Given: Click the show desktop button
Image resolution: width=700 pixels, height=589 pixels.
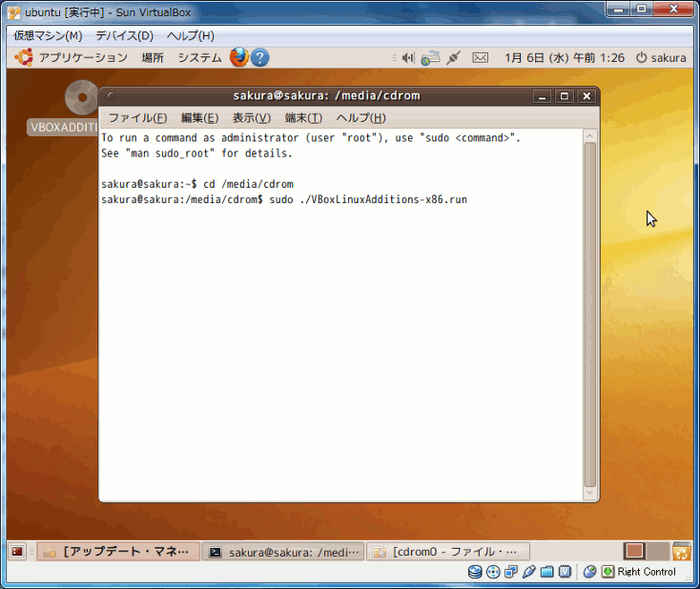Looking at the screenshot, I should pyautogui.click(x=17, y=552).
